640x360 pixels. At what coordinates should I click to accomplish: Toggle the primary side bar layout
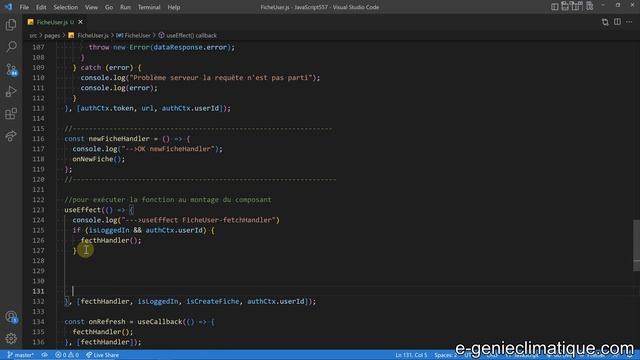[x=554, y=7]
